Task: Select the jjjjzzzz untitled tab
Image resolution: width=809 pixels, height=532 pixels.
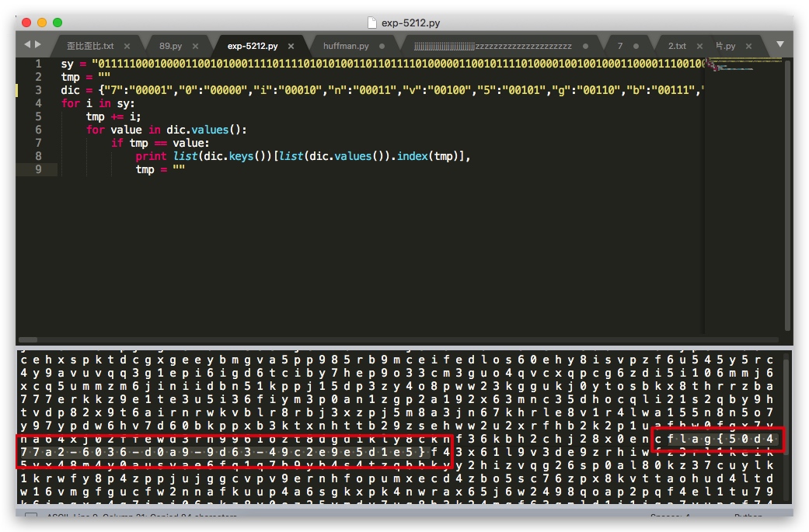Action: 493,47
